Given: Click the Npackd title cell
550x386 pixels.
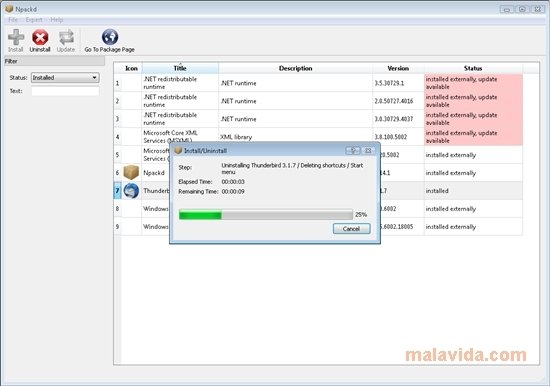Looking at the screenshot, I should click(x=154, y=173).
